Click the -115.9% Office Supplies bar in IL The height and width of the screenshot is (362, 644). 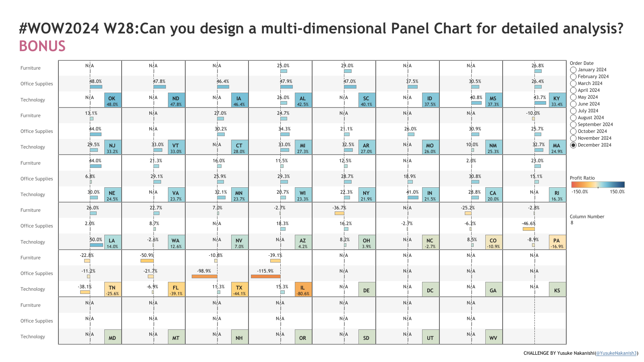pos(265,276)
